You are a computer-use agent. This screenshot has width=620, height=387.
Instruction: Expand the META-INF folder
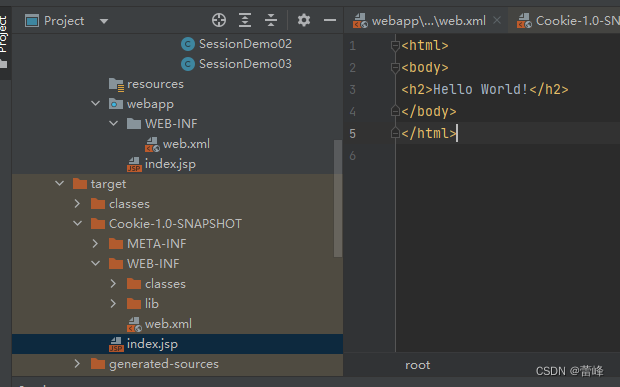[x=95, y=244]
